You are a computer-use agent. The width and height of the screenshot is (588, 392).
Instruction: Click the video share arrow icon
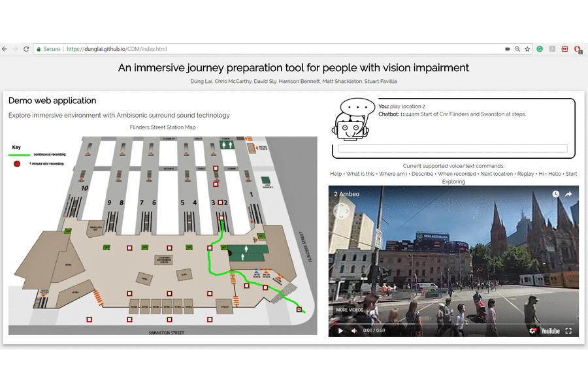pyautogui.click(x=568, y=194)
